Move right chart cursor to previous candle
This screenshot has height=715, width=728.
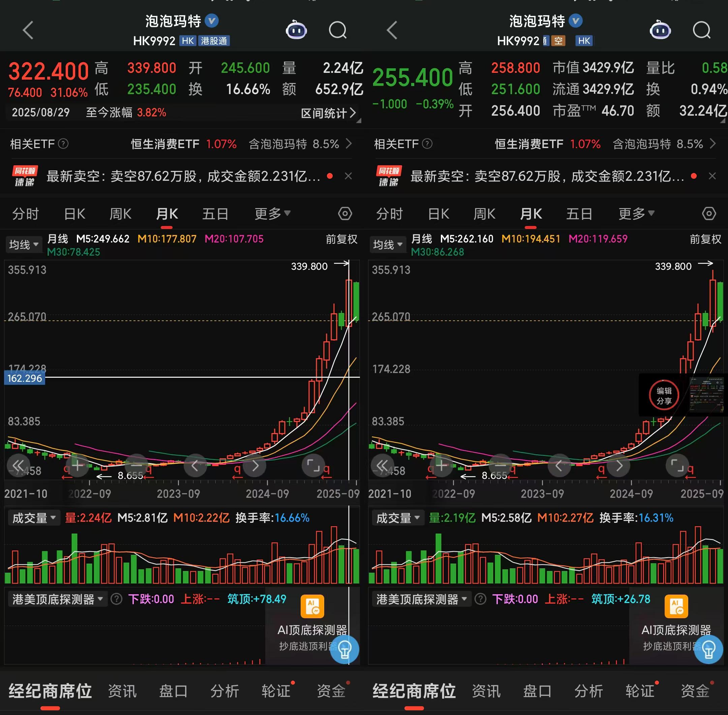[559, 465]
